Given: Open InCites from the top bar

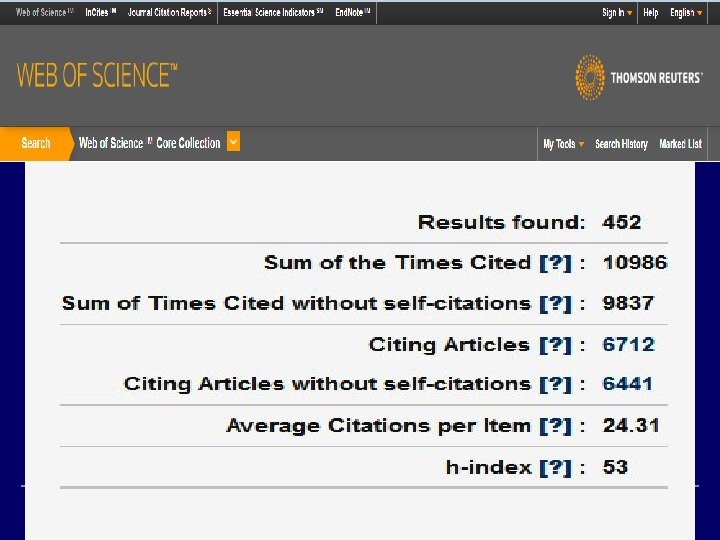Looking at the screenshot, I should pos(100,12).
